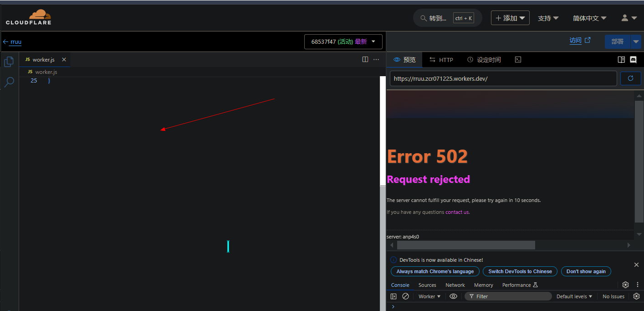This screenshot has width=644, height=311.
Task: Click the preview scrollbar down arrow
Action: click(639, 234)
